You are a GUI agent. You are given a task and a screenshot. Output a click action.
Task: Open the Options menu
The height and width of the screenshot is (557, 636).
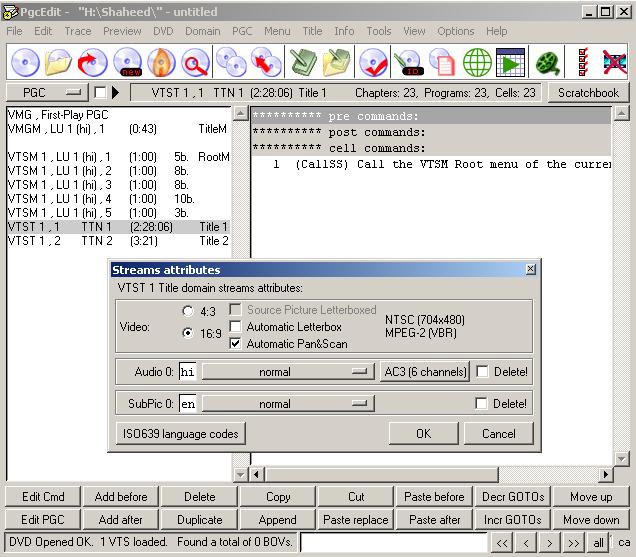pos(456,31)
